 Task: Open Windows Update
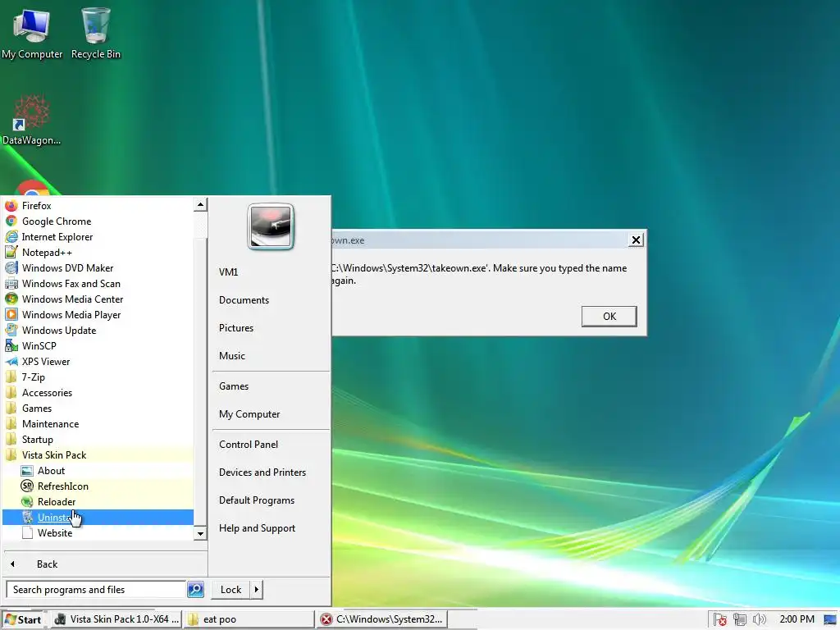[98, 330]
